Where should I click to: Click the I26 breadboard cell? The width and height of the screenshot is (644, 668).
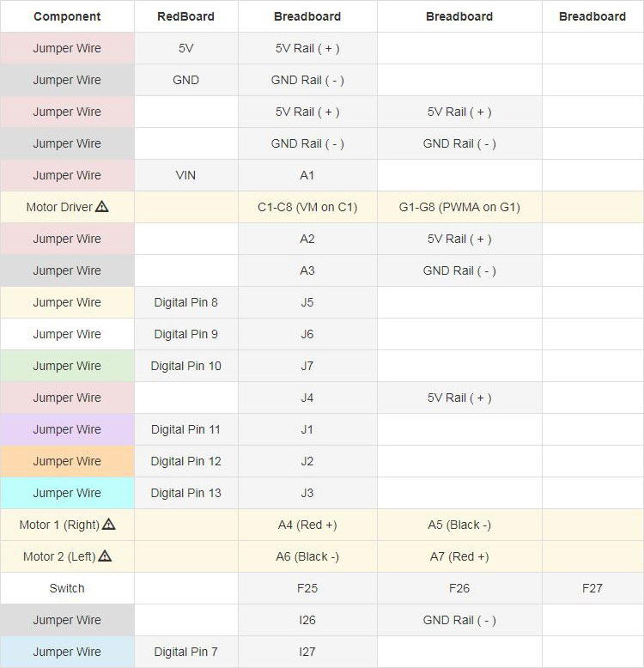coord(307,620)
